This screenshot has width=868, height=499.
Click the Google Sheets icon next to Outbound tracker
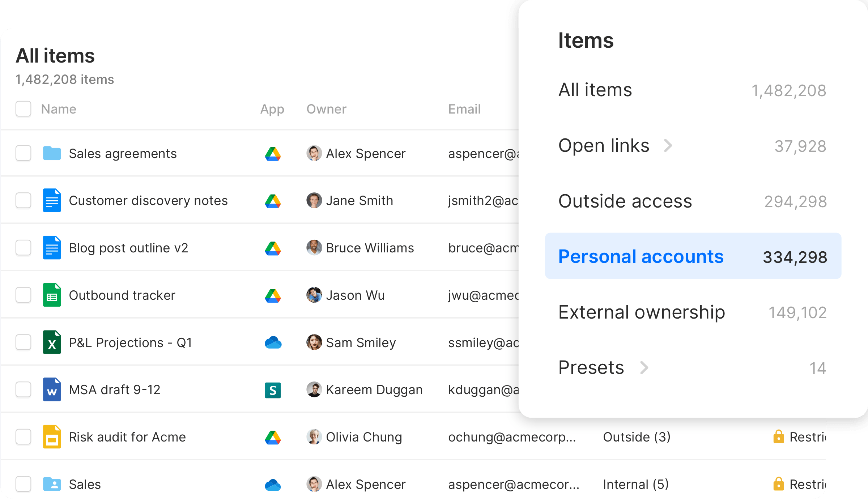[x=51, y=295]
